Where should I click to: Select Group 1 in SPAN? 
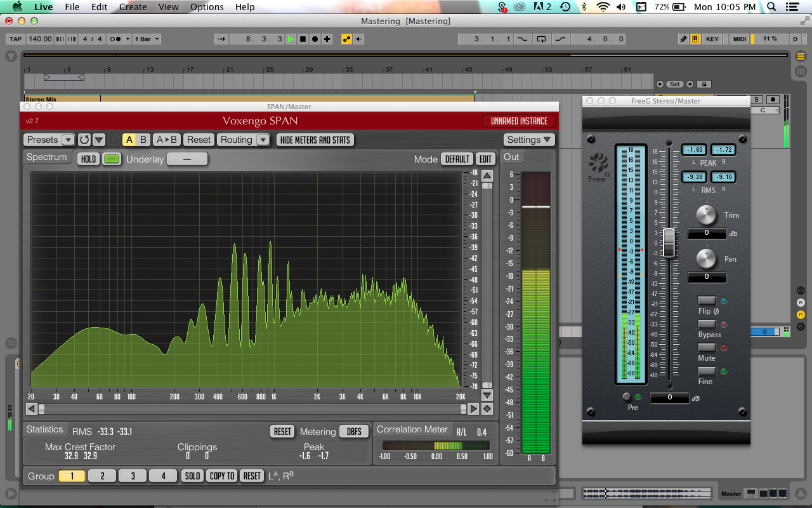pyautogui.click(x=72, y=476)
